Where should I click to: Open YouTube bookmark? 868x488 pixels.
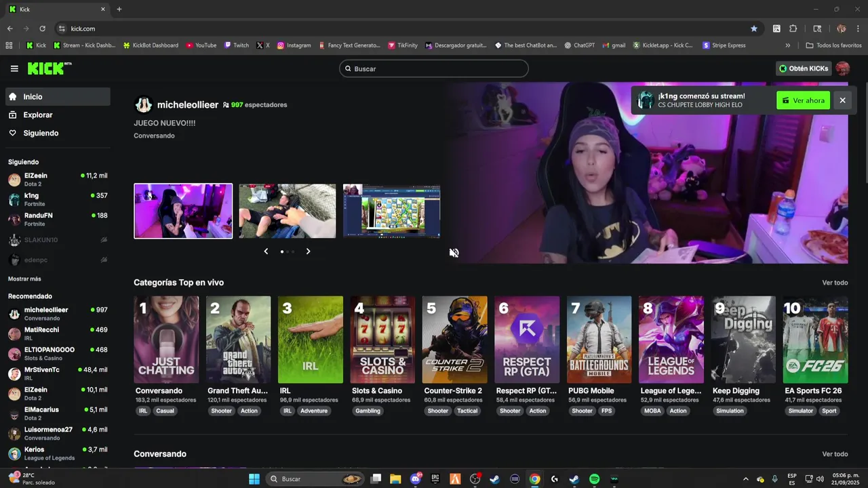[x=201, y=45]
